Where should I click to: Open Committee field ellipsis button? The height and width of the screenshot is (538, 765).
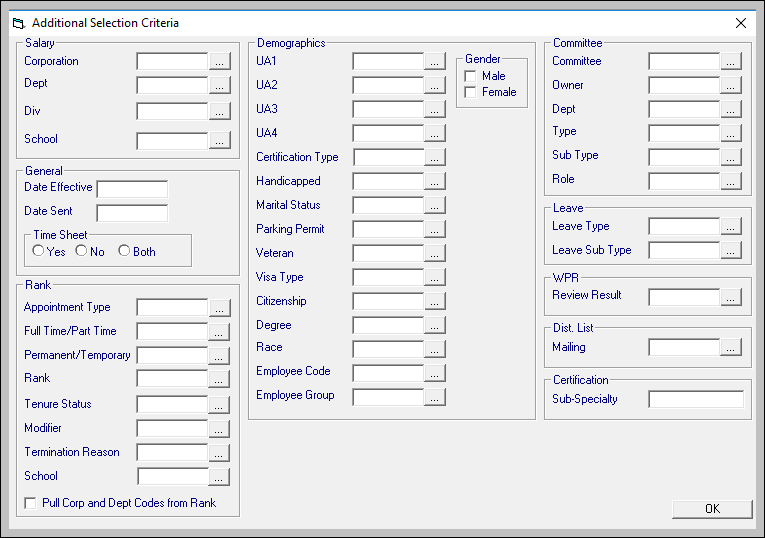coord(731,61)
